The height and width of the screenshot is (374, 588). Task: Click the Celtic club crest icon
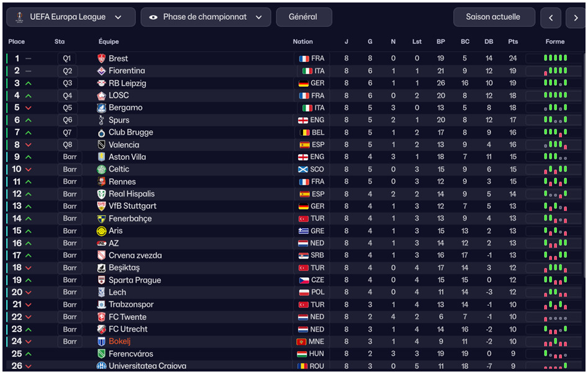[102, 169]
